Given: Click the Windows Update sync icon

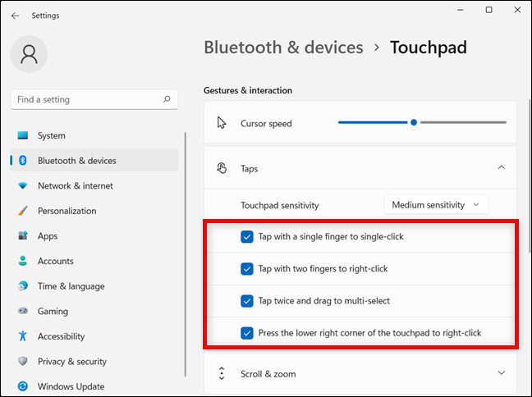Looking at the screenshot, I should click(x=23, y=386).
